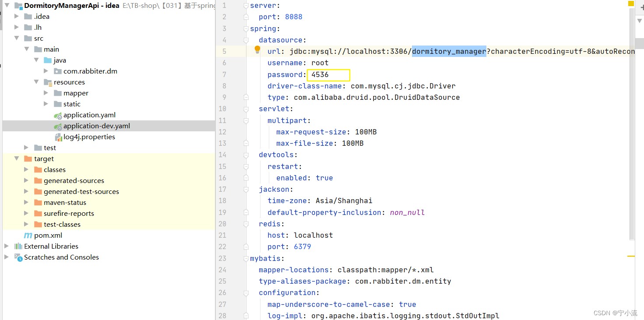Viewport: 644px width, 320px height.
Task: Click the com.rabbiter.dm.entity package value
Action: coord(403,281)
